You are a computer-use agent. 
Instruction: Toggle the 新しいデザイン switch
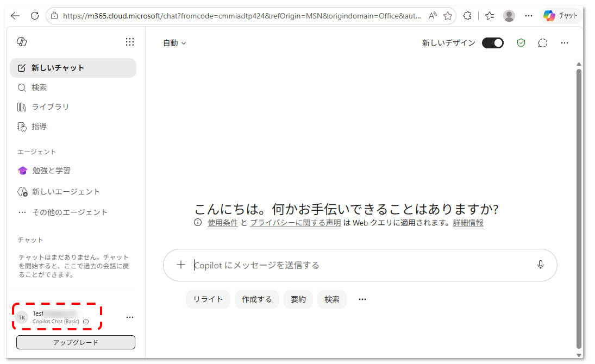coord(492,43)
